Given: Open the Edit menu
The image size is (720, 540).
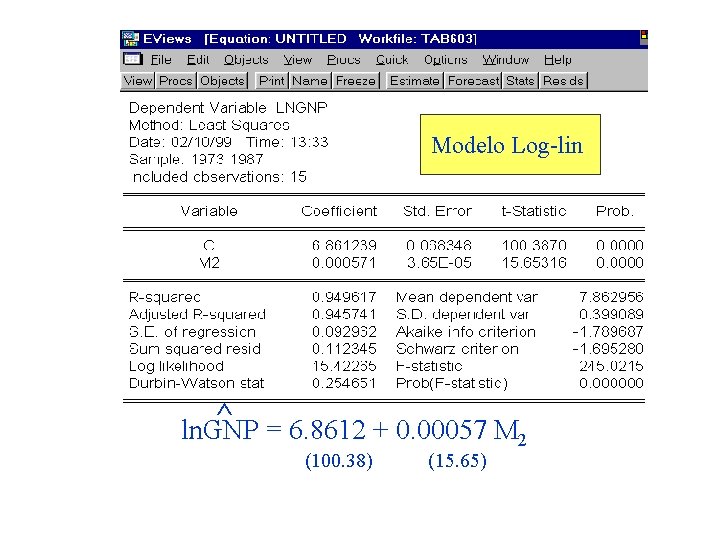Looking at the screenshot, I should click(x=198, y=60).
